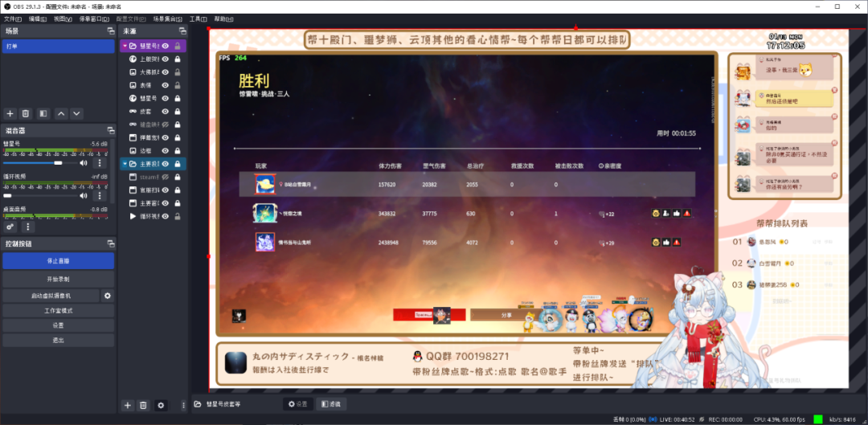Screen dimensions: 868x425
Task: Hide the 弹幕宽 window source
Action: tap(165, 137)
